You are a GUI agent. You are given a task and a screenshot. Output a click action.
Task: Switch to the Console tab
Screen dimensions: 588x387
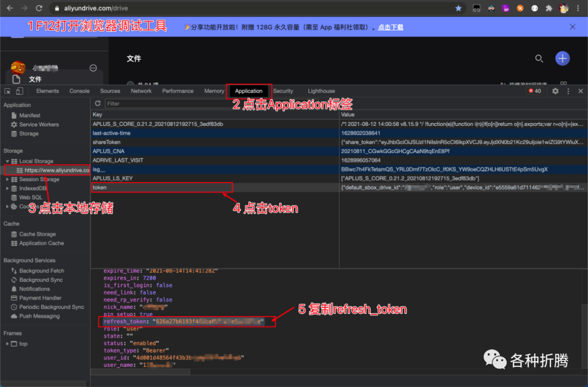pyautogui.click(x=79, y=91)
